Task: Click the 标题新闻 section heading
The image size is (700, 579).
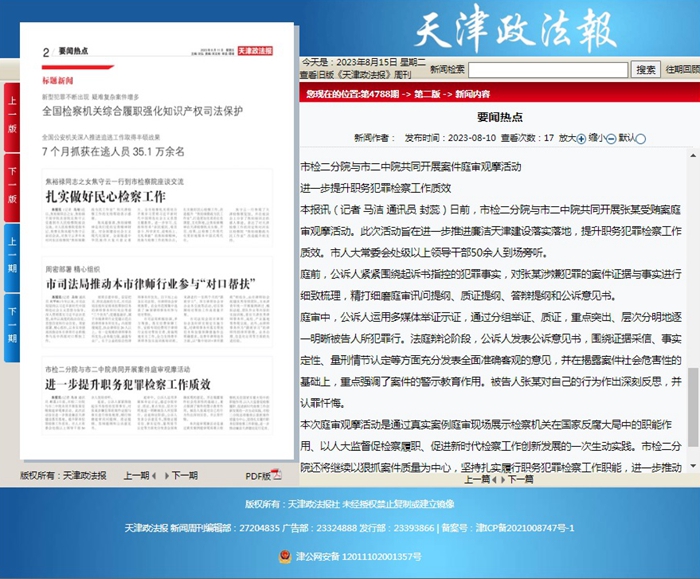Action: (58, 80)
